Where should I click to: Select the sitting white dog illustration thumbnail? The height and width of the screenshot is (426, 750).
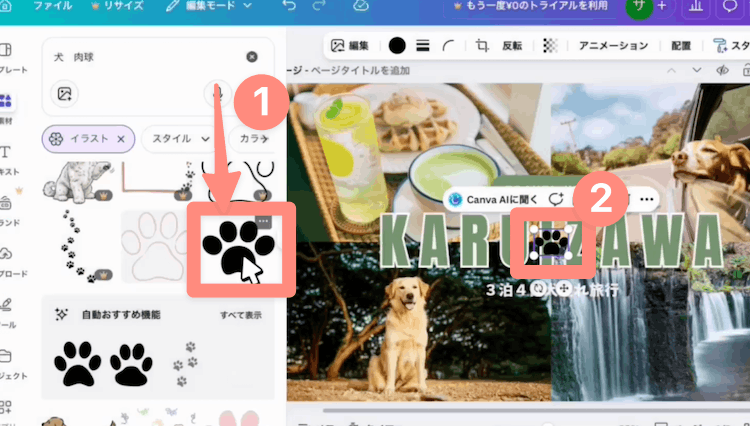click(x=77, y=181)
